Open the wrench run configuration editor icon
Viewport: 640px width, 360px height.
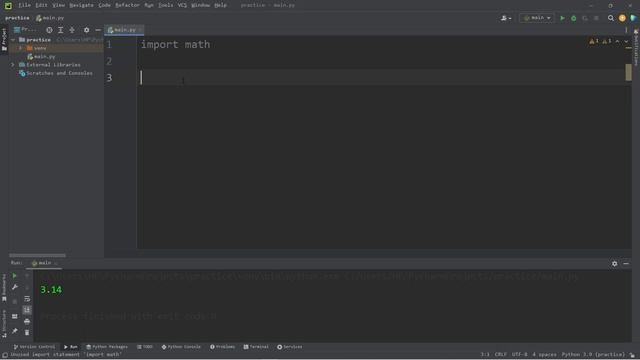pyautogui.click(x=15, y=287)
